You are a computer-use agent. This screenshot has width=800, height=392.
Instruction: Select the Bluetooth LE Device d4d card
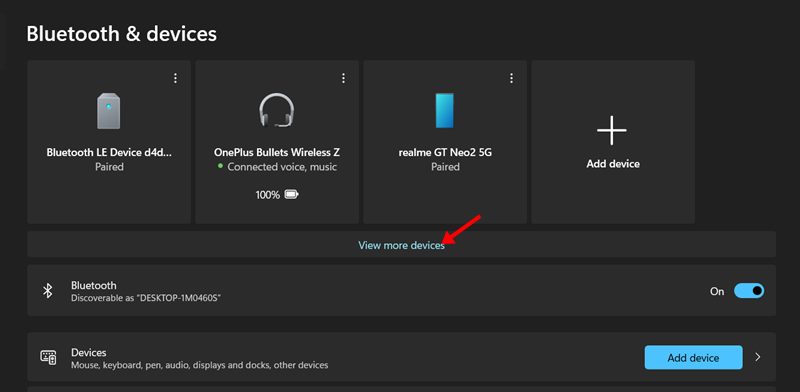click(x=109, y=142)
